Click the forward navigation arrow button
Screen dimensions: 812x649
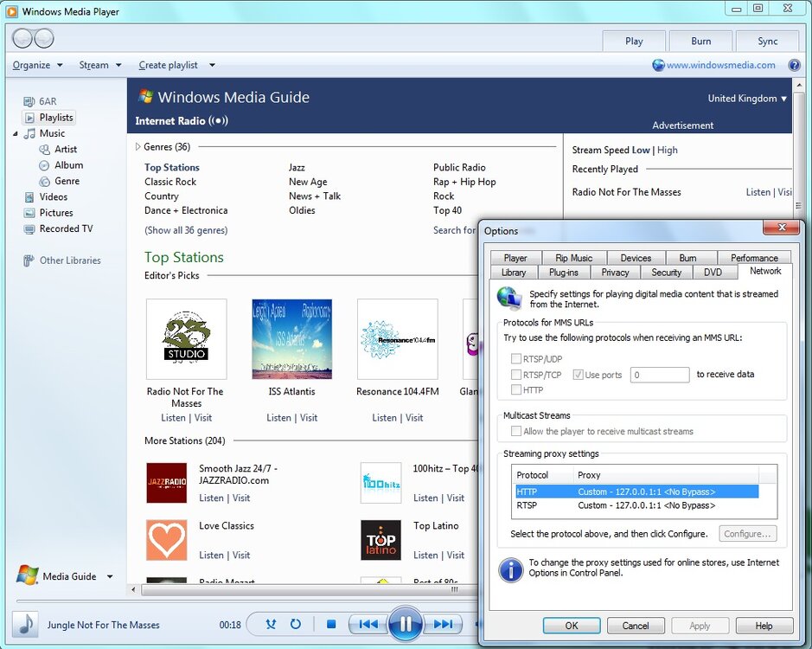tap(44, 38)
